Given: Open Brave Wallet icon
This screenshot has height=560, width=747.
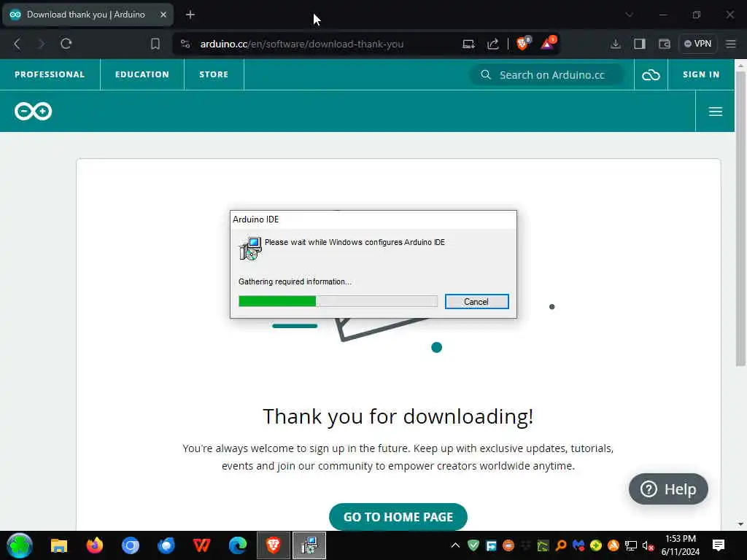Looking at the screenshot, I should (664, 44).
